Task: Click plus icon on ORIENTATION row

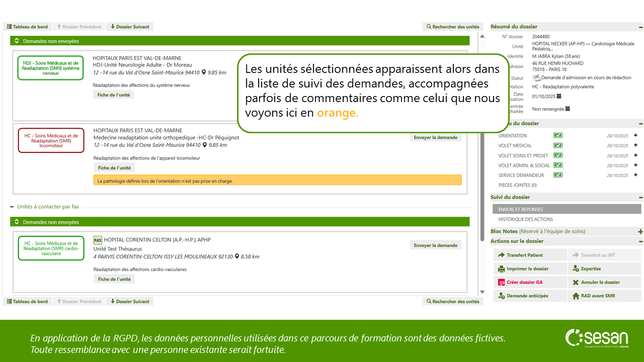Action: [x=635, y=135]
